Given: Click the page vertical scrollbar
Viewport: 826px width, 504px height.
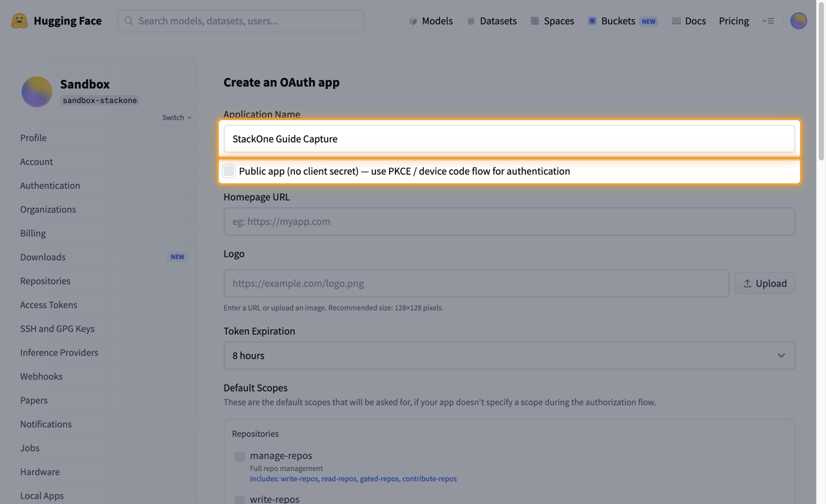Looking at the screenshot, I should point(821,81).
